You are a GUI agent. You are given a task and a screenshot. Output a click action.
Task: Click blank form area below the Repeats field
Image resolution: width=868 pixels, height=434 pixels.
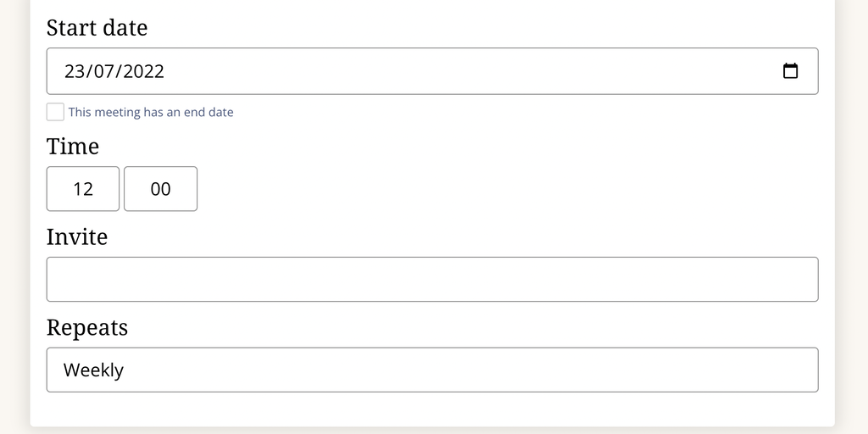[432, 409]
